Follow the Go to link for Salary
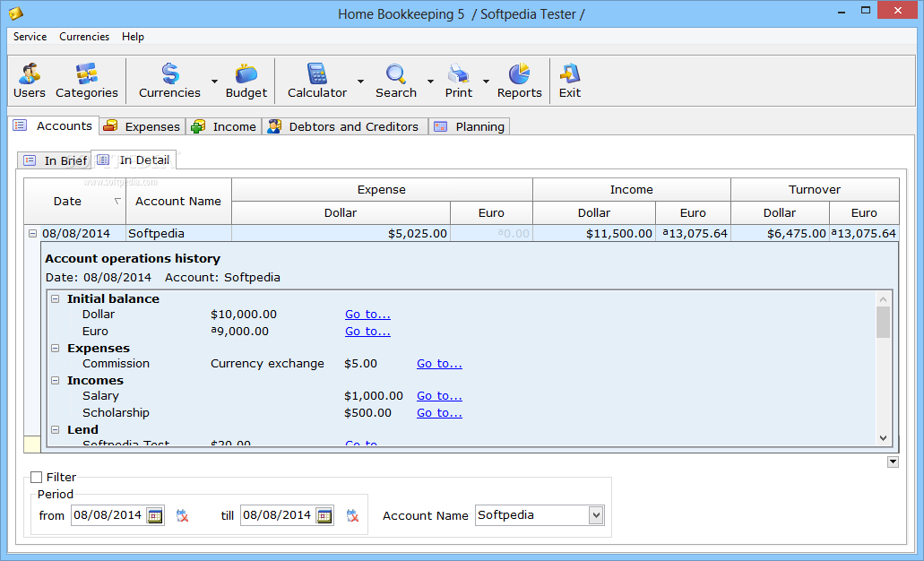The width and height of the screenshot is (924, 561). (440, 396)
